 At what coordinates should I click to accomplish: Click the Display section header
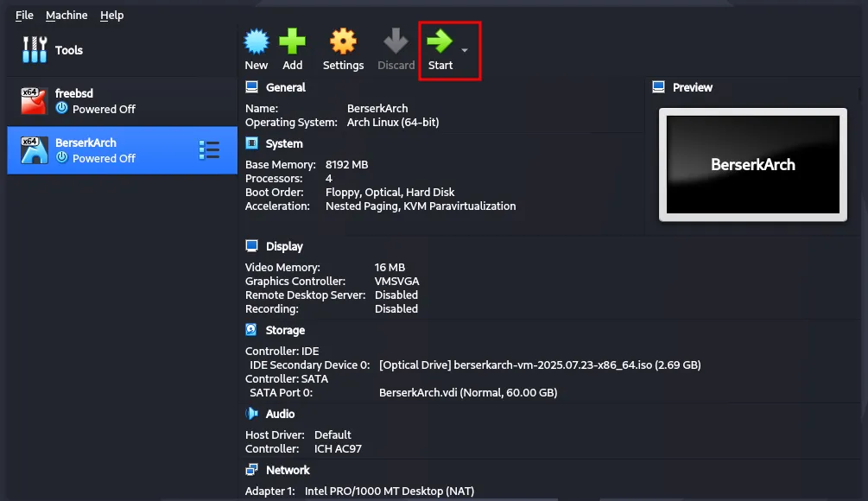pos(284,246)
